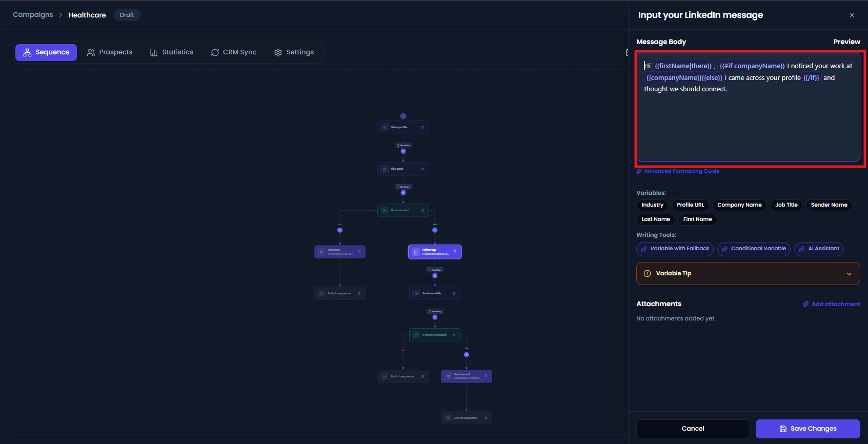Click inside the Message Body text area
Image resolution: width=868 pixels, height=444 pixels.
pos(748,108)
